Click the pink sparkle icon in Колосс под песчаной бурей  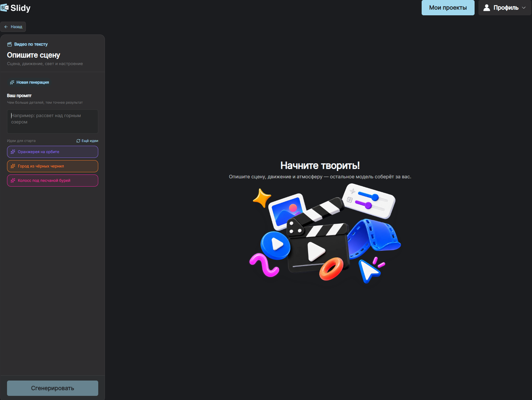[13, 181]
